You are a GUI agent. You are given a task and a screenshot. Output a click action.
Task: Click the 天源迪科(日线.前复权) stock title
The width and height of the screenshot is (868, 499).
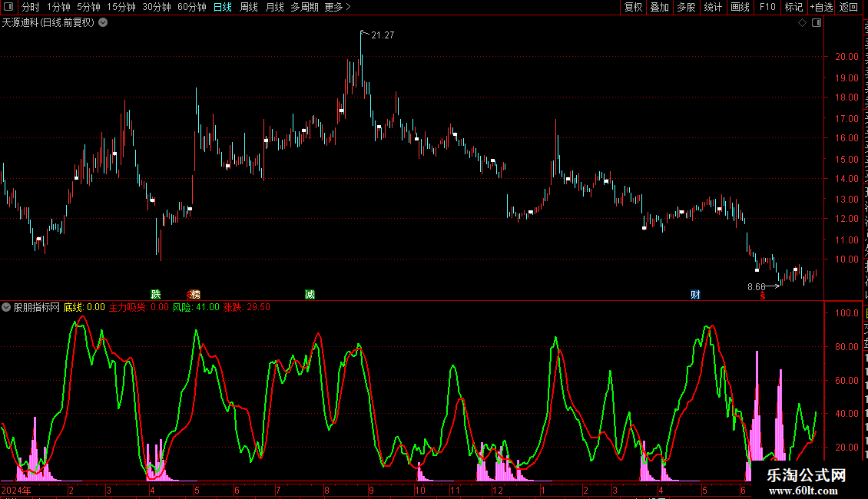point(48,22)
